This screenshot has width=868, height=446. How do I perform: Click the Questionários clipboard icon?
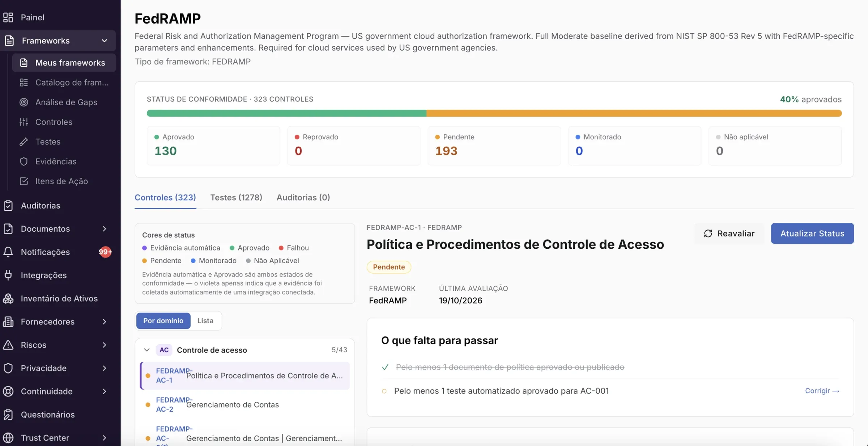click(x=8, y=415)
